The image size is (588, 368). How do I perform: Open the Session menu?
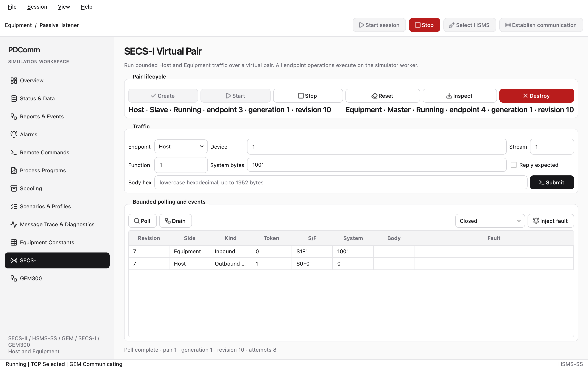click(37, 7)
